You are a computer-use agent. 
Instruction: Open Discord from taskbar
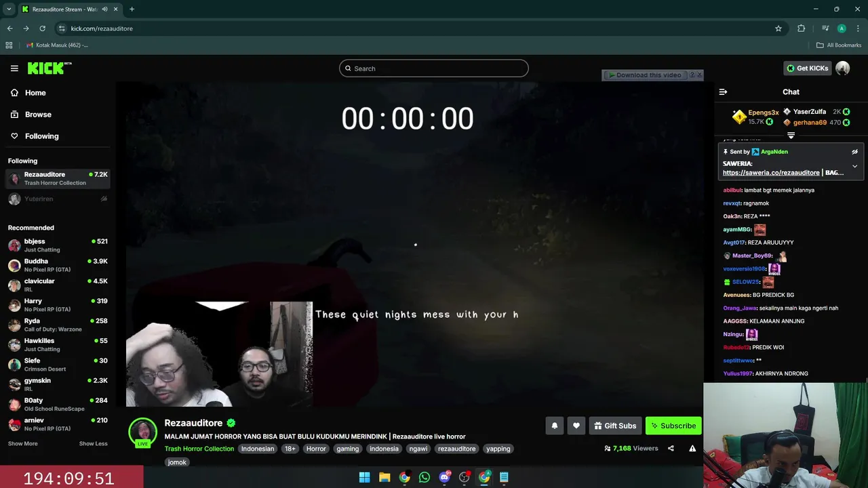pos(444,477)
